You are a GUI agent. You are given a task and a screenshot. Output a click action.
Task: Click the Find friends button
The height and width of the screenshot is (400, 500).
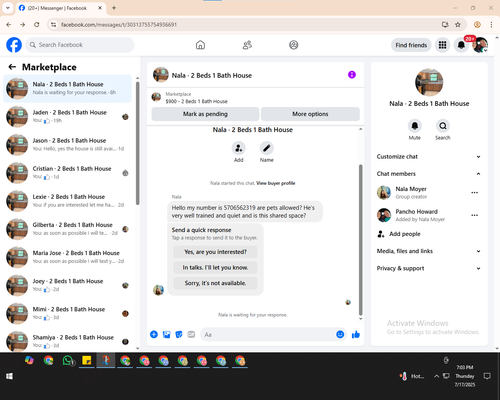pos(411,45)
